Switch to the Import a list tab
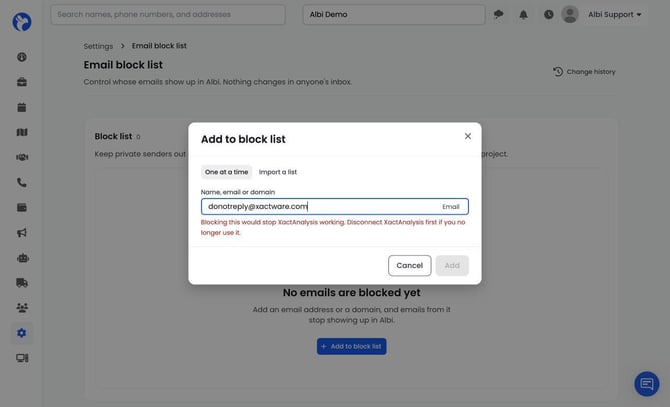Image resolution: width=670 pixels, height=407 pixels. pos(278,172)
